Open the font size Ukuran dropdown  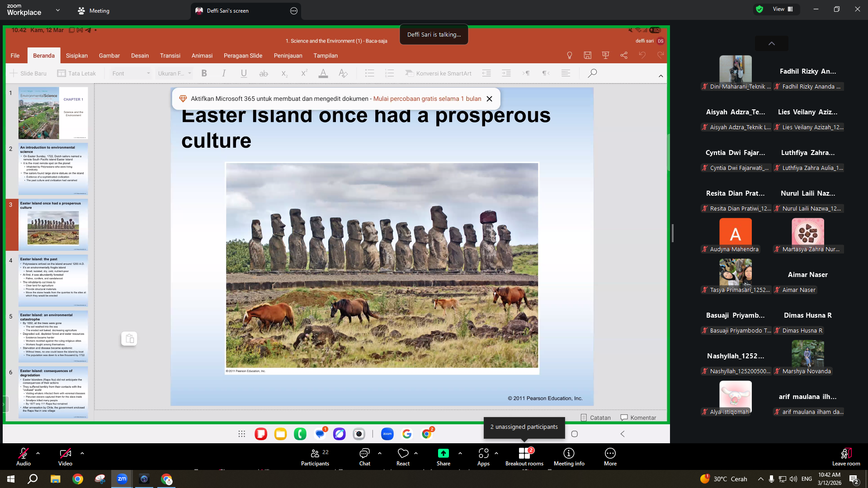tap(175, 73)
